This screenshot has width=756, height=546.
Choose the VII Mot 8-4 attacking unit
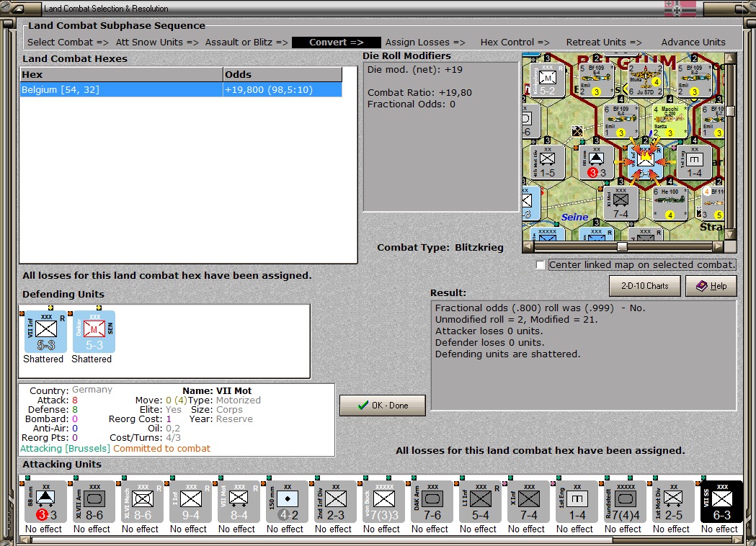(x=239, y=502)
